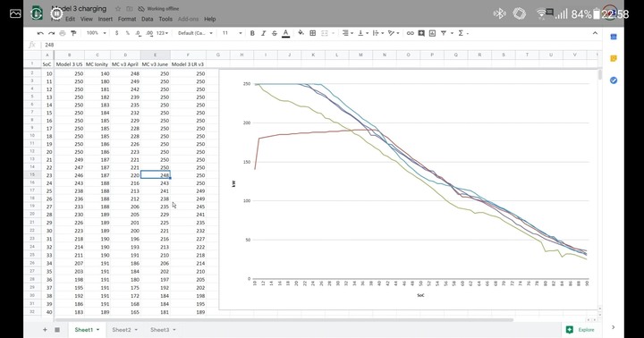The height and width of the screenshot is (338, 644).
Task: Open the Google Sheets home icon
Action: point(37,13)
